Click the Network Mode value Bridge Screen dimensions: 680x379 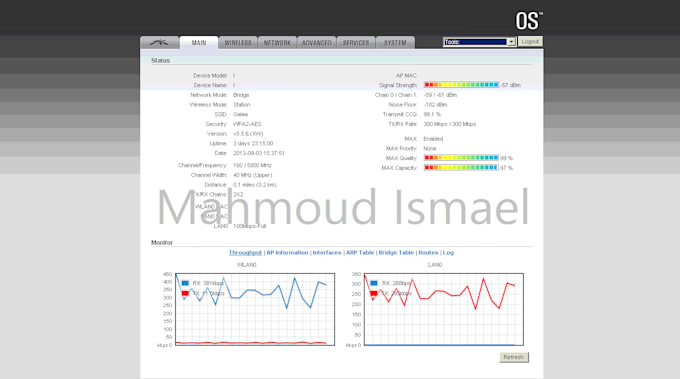tap(241, 95)
